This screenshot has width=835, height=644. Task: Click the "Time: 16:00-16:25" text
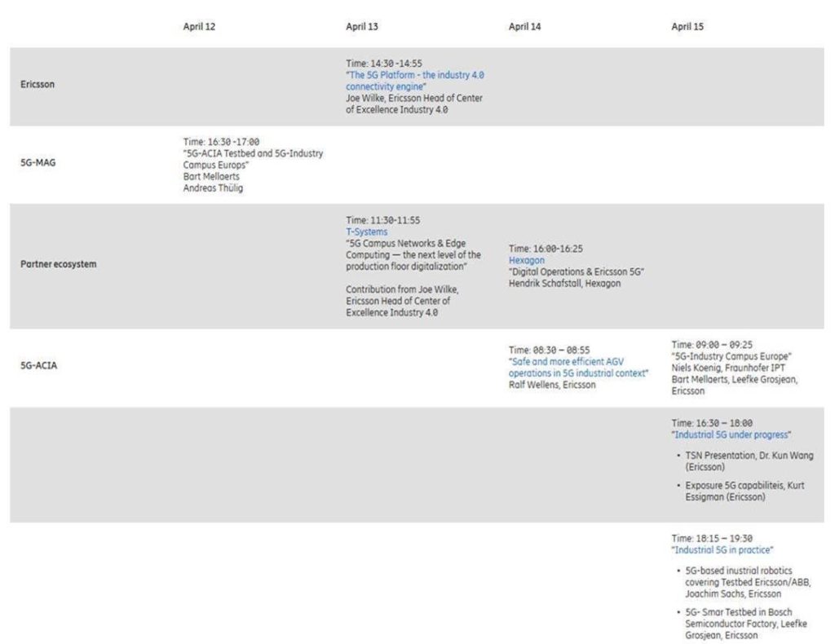pyautogui.click(x=546, y=249)
